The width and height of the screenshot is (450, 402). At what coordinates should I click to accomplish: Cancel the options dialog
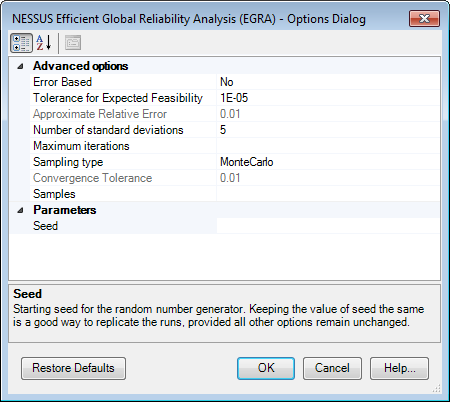tap(332, 368)
